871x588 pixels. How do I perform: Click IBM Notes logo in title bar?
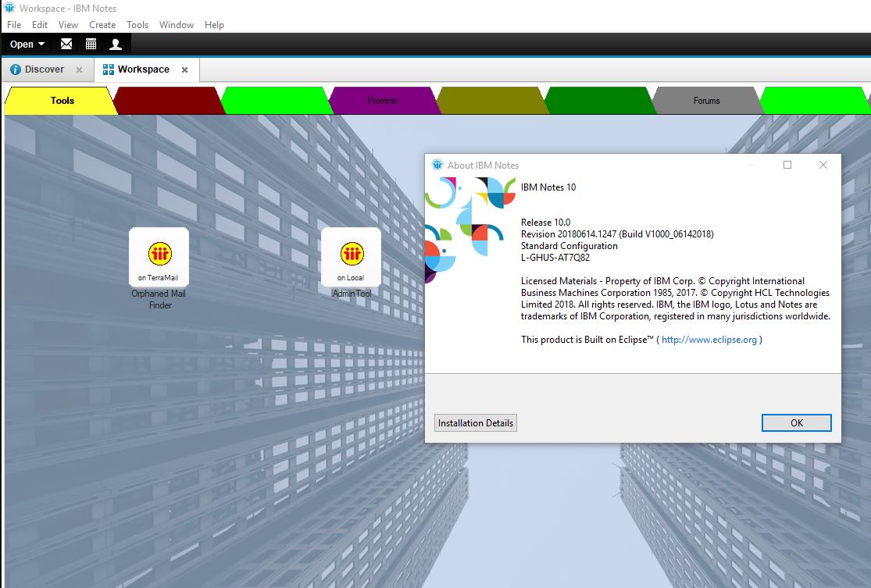(9, 8)
